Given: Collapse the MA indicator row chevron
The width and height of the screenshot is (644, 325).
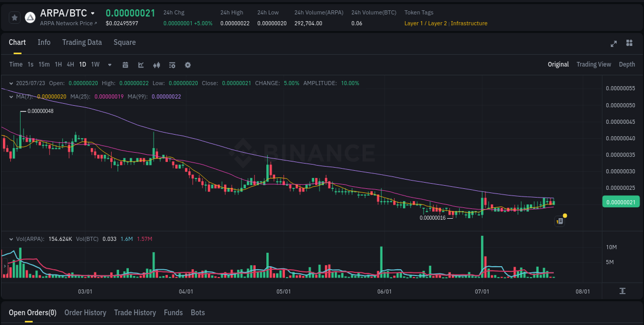Looking at the screenshot, I should coord(11,96).
